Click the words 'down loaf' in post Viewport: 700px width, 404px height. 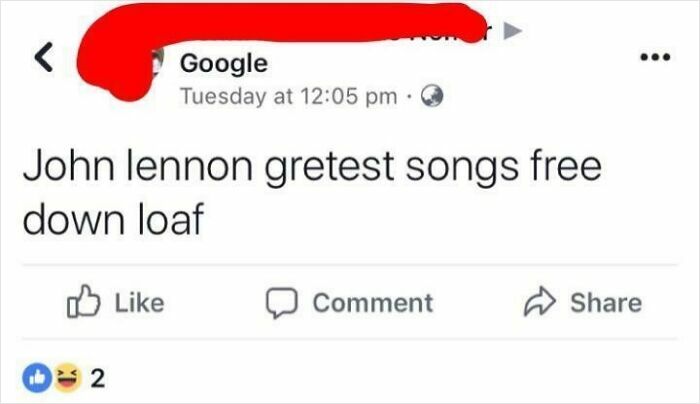tap(113, 218)
